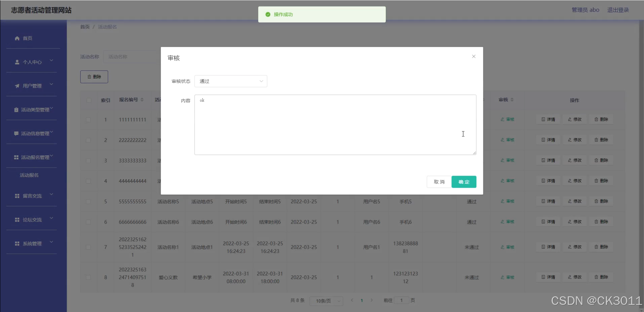Click the 个人中心 person icon
Viewport: 644px width, 312px height.
[x=17, y=62]
